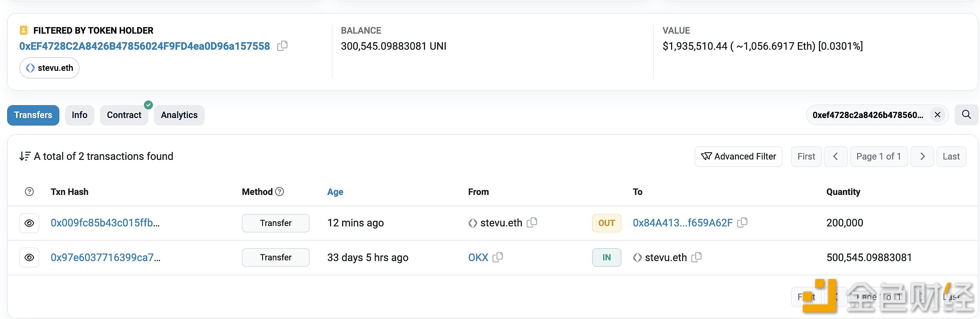Open recipient address 0x84A413...f659A62F
Image resolution: width=980 pixels, height=319 pixels.
tap(682, 223)
